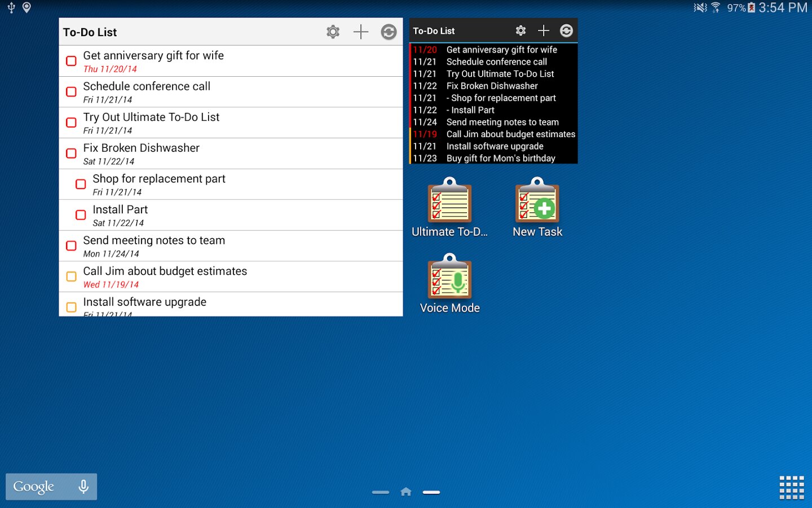Viewport: 812px width, 508px height.
Task: Open Fix Broken Dishwasher task in large widget
Action: point(142,148)
